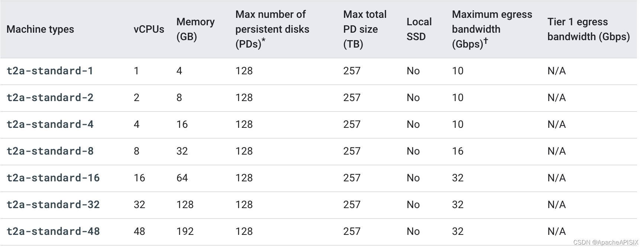Click the asterisk footnote after persistent disks (PDs)
This screenshot has height=249, width=644.
tap(264, 40)
